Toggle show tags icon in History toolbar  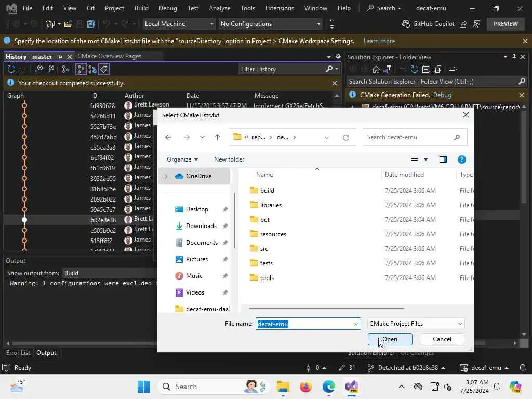tap(104, 69)
